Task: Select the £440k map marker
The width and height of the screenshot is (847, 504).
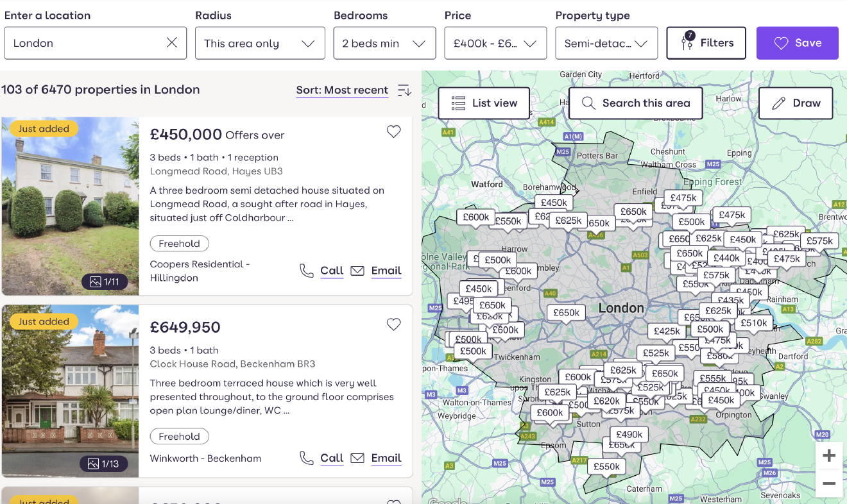Action: 726,258
